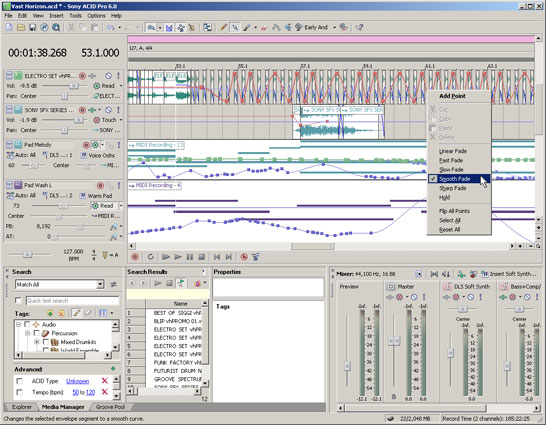Check the Audio tag checkbox
Image resolution: width=546 pixels, height=425 pixels.
(x=28, y=324)
